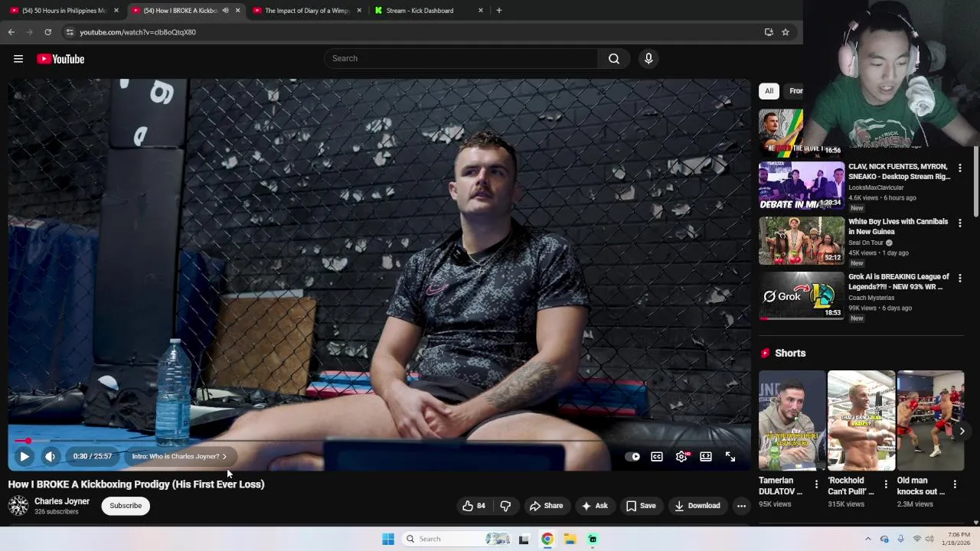This screenshot has height=551, width=980.
Task: View site information icon in address bar
Action: [70, 32]
